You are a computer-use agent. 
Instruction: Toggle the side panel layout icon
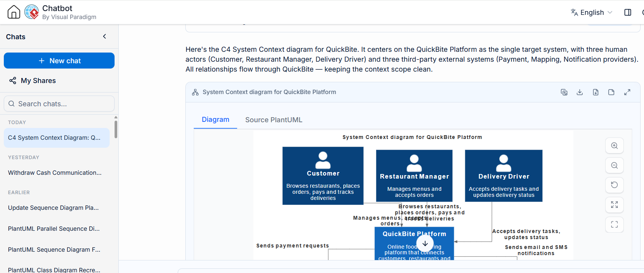coord(628,13)
